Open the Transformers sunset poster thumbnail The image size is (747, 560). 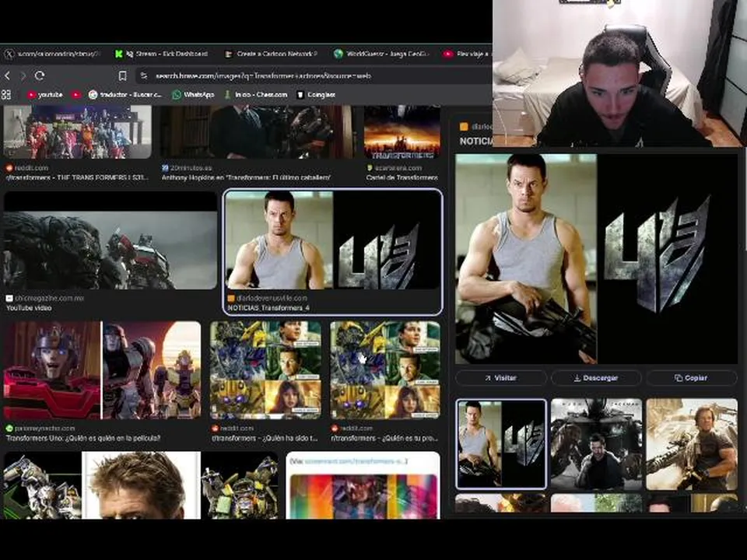pos(402,132)
